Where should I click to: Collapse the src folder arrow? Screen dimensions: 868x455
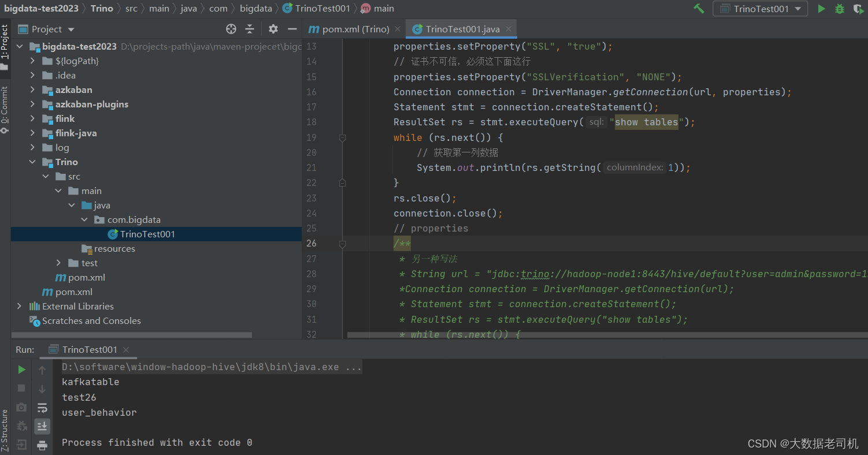[x=46, y=176]
